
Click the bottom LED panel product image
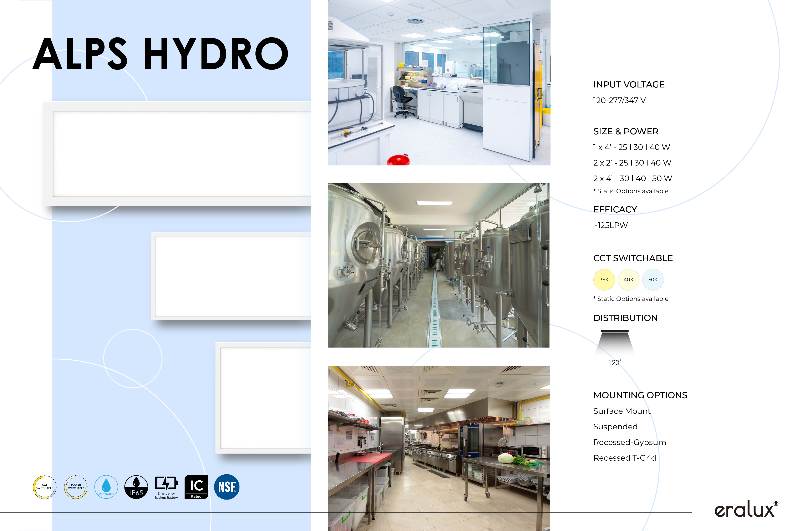(x=263, y=398)
